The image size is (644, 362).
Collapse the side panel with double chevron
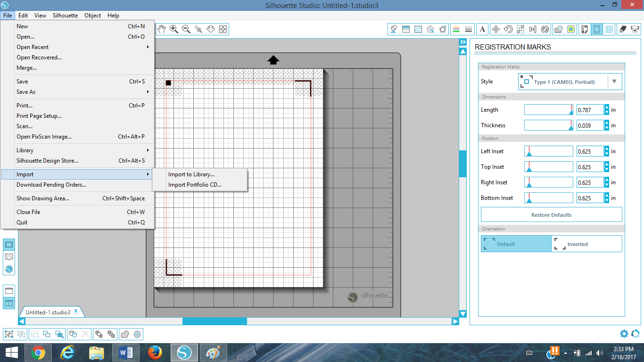(x=463, y=42)
